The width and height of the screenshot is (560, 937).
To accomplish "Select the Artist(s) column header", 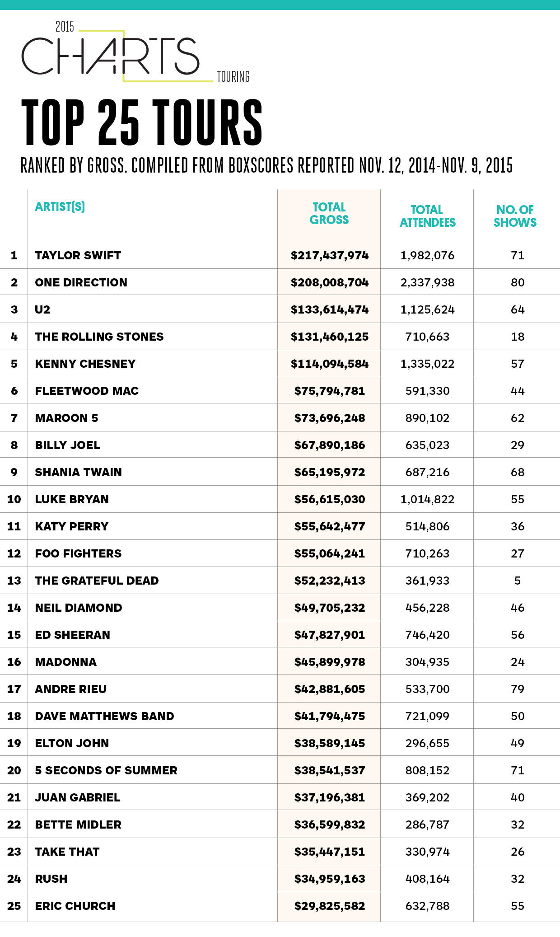I will 60,207.
